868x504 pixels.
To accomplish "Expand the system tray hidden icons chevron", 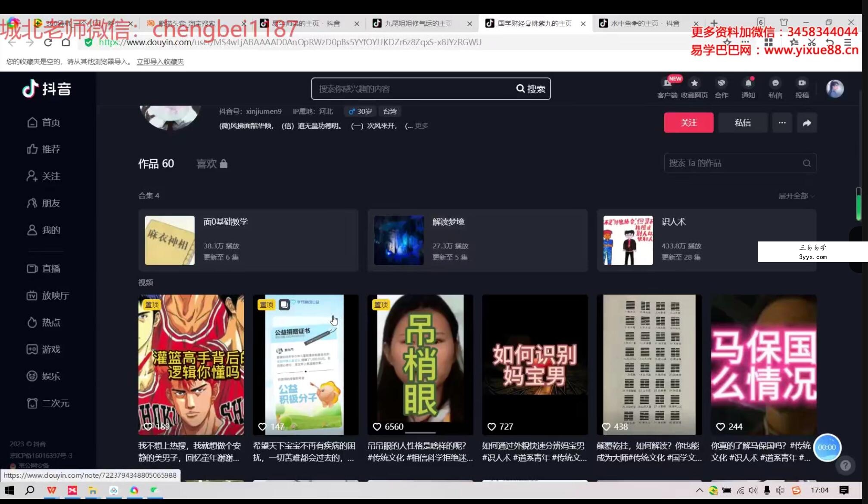I will click(700, 490).
